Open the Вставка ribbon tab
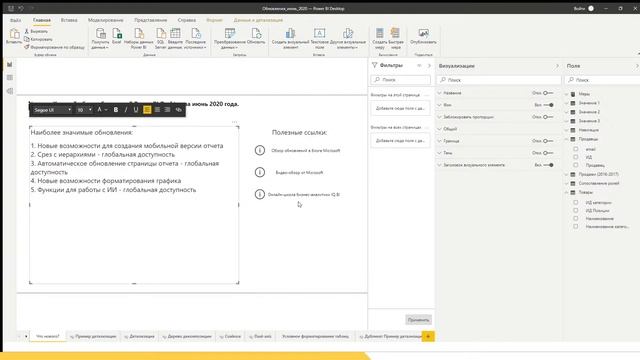Screen dimensions: 640x360 pyautogui.click(x=69, y=20)
